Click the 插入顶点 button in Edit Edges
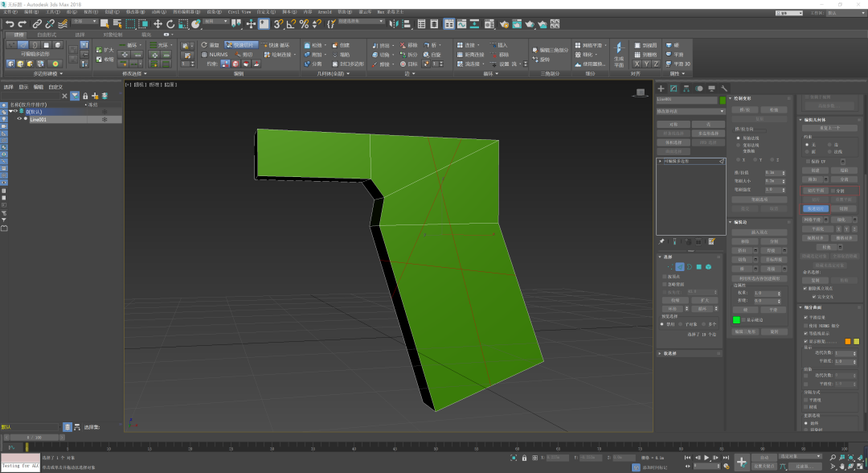The width and height of the screenshot is (868, 473). [759, 232]
